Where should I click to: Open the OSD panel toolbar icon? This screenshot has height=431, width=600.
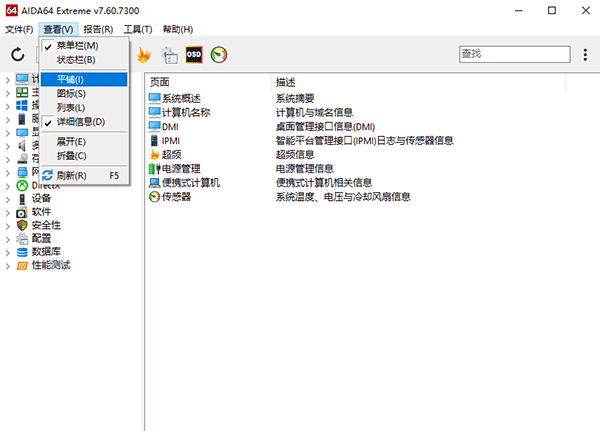click(x=194, y=55)
